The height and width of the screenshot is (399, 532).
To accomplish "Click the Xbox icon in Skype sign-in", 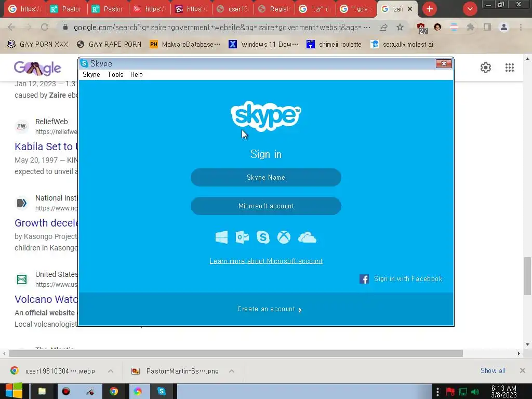I will click(284, 237).
